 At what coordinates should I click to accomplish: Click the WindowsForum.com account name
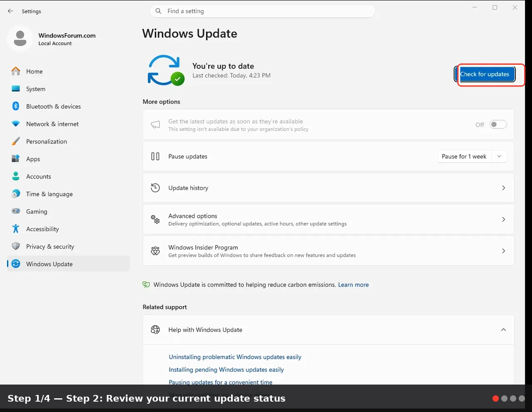coord(67,35)
